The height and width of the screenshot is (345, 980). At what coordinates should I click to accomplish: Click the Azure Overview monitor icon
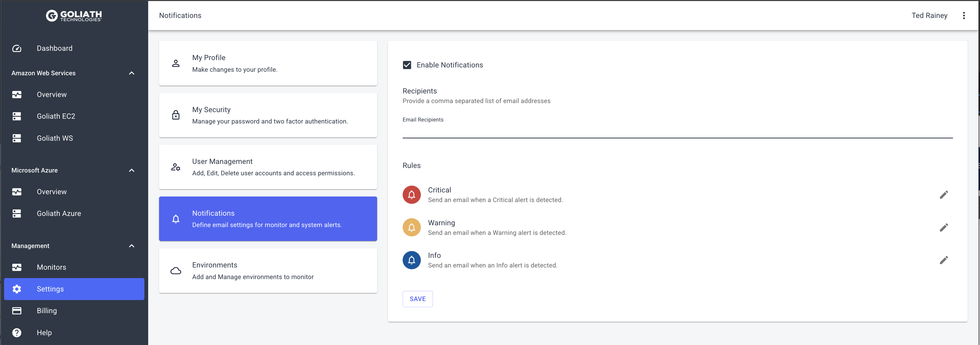[17, 191]
